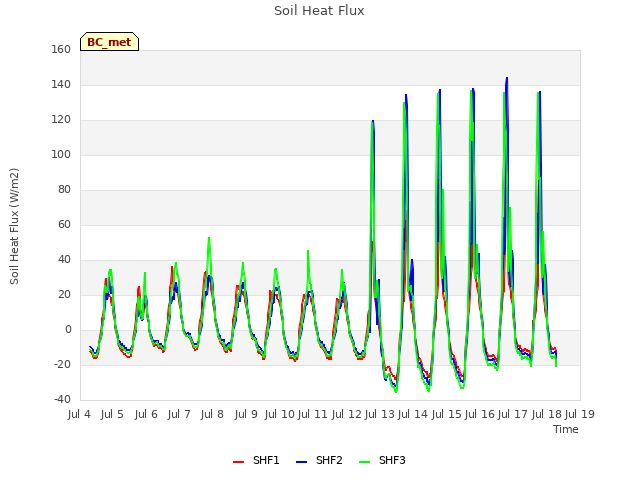
Task: Click the highest SHF2 peak on Jul 17
Action: click(507, 78)
